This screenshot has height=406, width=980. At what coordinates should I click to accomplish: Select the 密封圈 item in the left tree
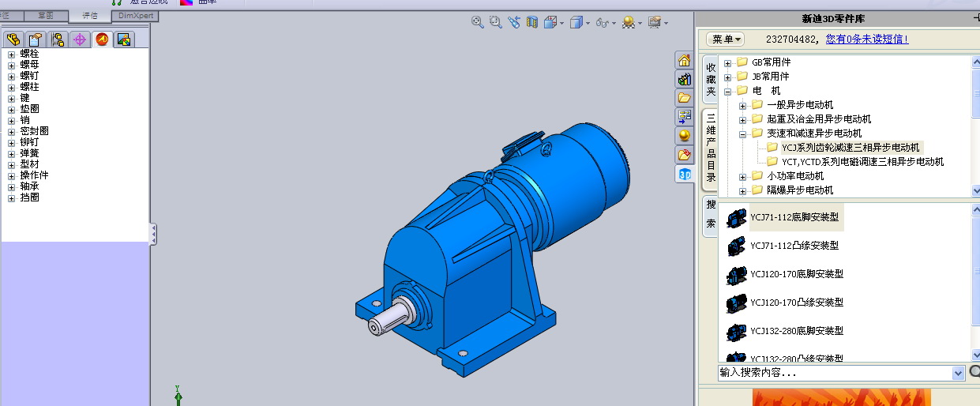click(35, 131)
